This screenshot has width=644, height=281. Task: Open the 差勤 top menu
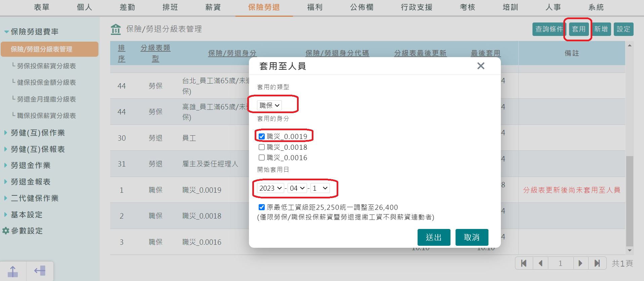127,7
